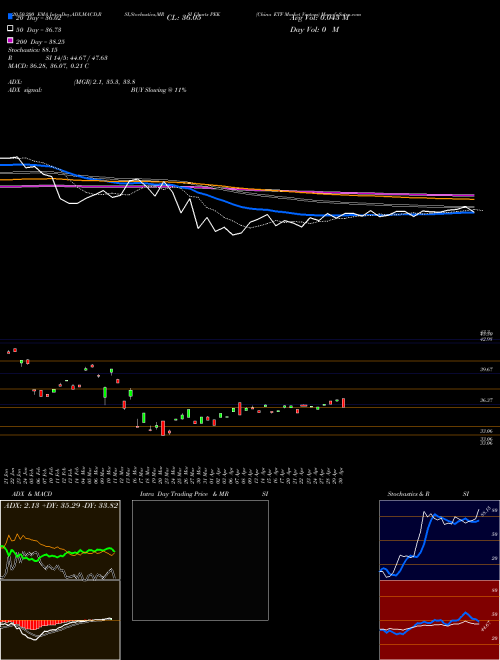Click the blue 20 Day EMA legend swatch
The height and width of the screenshot is (660, 500).
coord(10,17)
